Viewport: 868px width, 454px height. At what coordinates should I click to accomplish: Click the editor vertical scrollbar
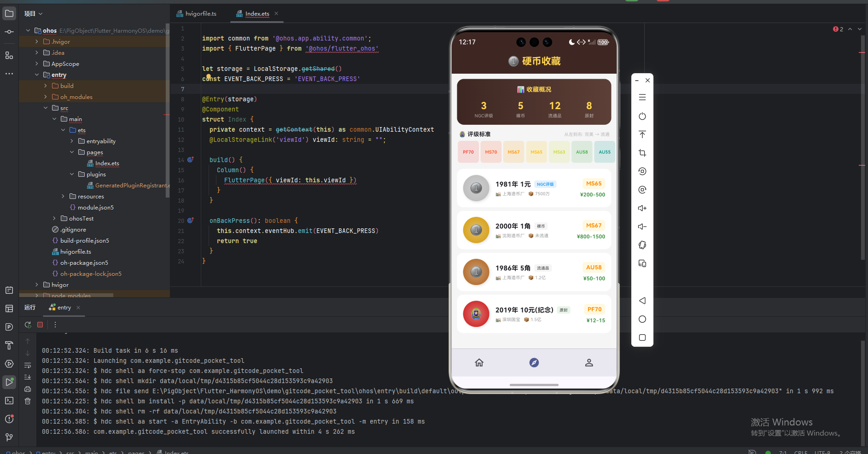pyautogui.click(x=863, y=147)
